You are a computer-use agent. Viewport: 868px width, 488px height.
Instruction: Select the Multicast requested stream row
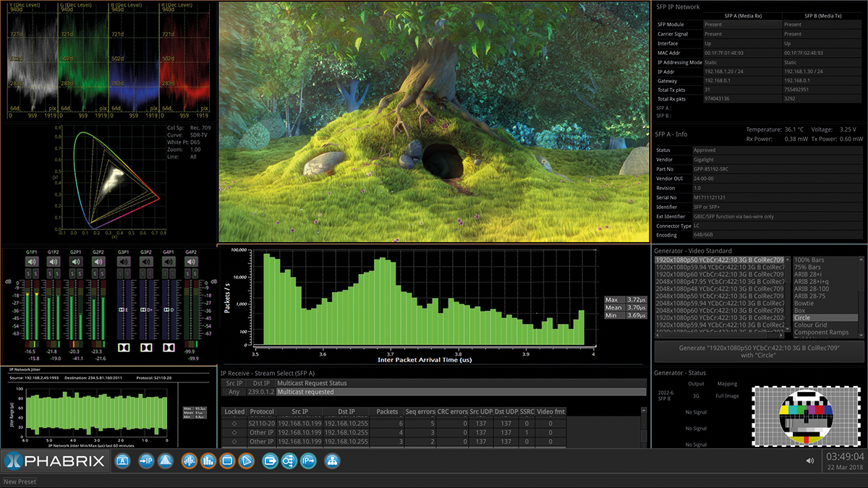tap(434, 392)
